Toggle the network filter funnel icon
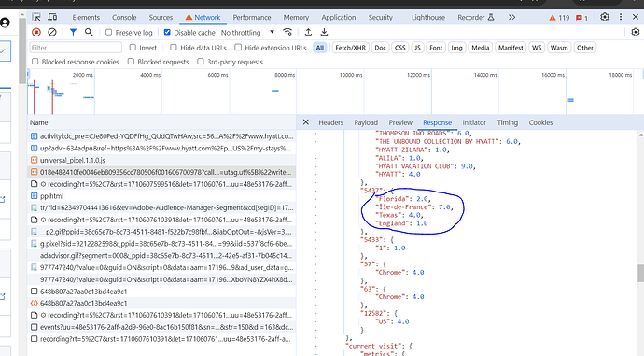The height and width of the screenshot is (356, 644). [x=73, y=32]
